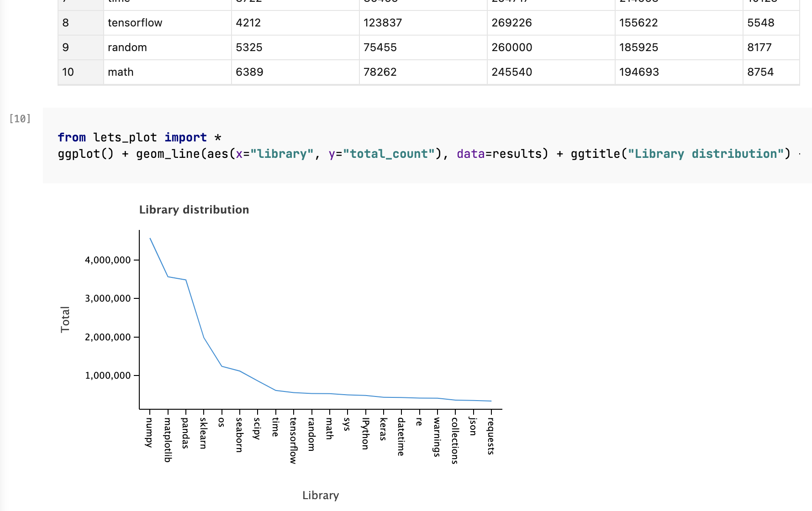Click the 'Library' x-axis title
Screen dimensions: 812x511
pos(321,495)
